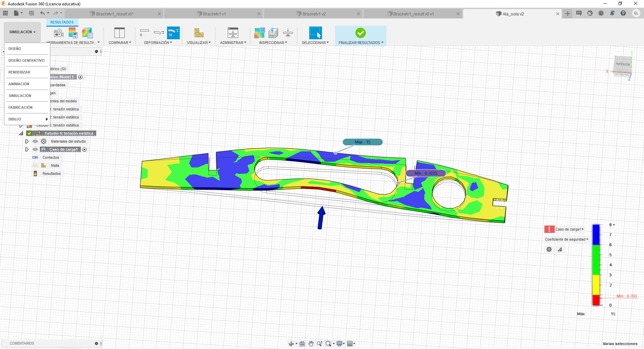Open the extensions plug icon

[590, 13]
